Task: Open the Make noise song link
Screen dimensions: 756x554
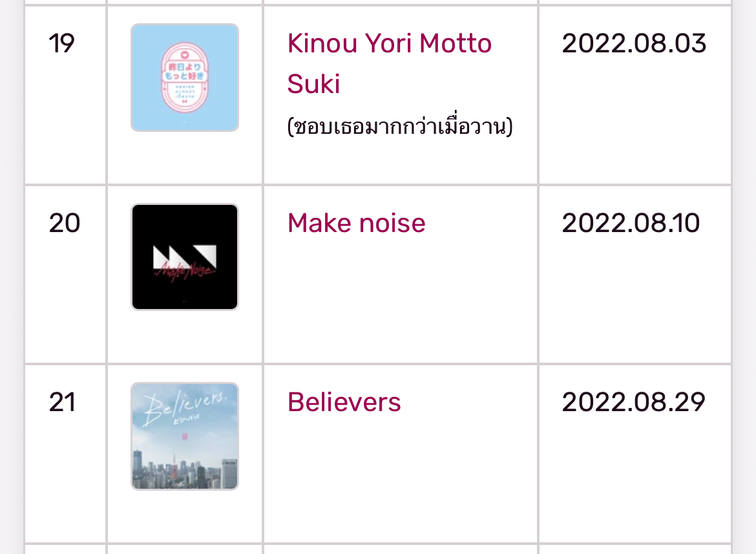Action: [356, 223]
